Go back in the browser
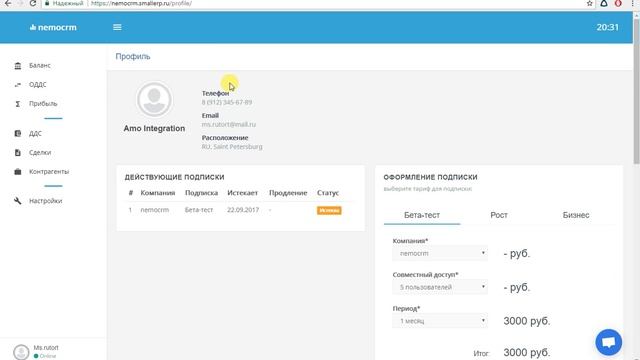The image size is (640, 360). tap(8, 3)
